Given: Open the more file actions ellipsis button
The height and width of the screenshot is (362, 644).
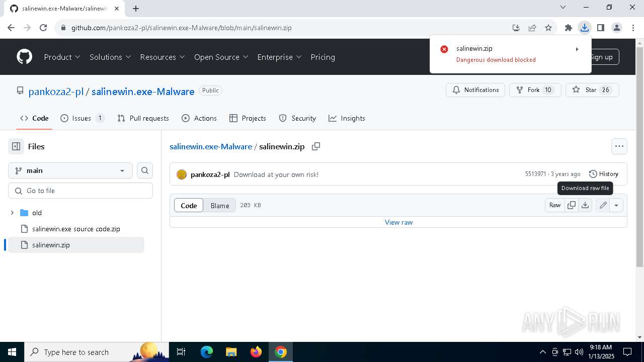Looking at the screenshot, I should [619, 146].
